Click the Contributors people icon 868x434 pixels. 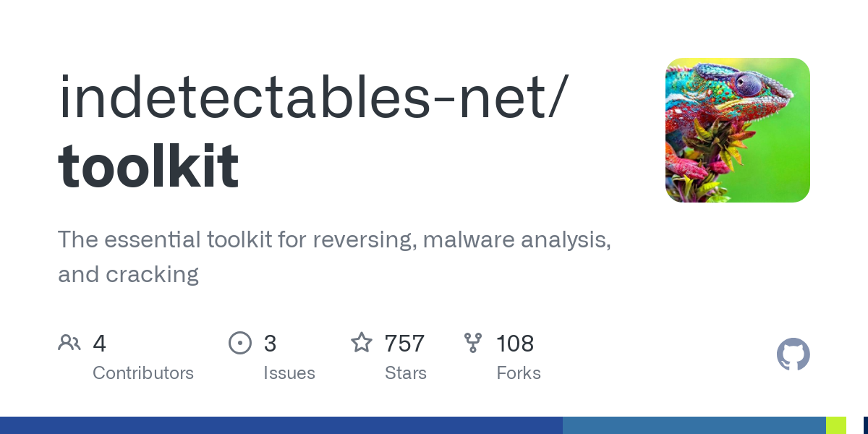point(69,342)
